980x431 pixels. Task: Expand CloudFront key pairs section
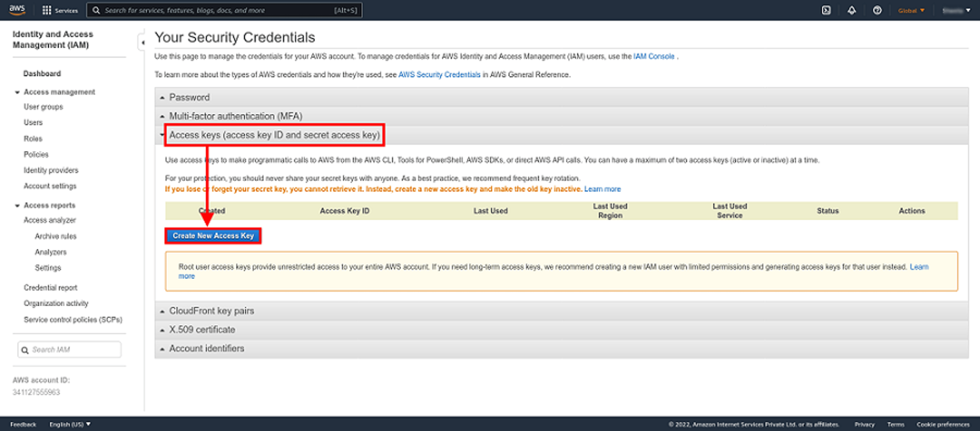click(561, 311)
